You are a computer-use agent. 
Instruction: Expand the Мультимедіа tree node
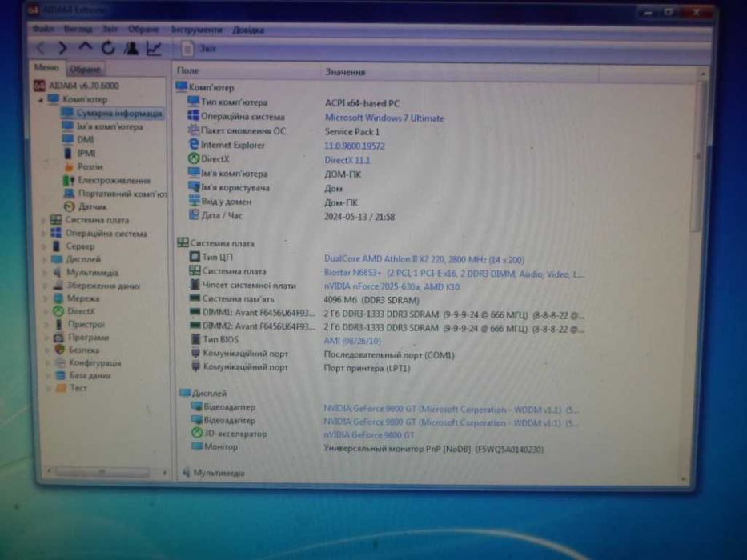[x=45, y=272]
